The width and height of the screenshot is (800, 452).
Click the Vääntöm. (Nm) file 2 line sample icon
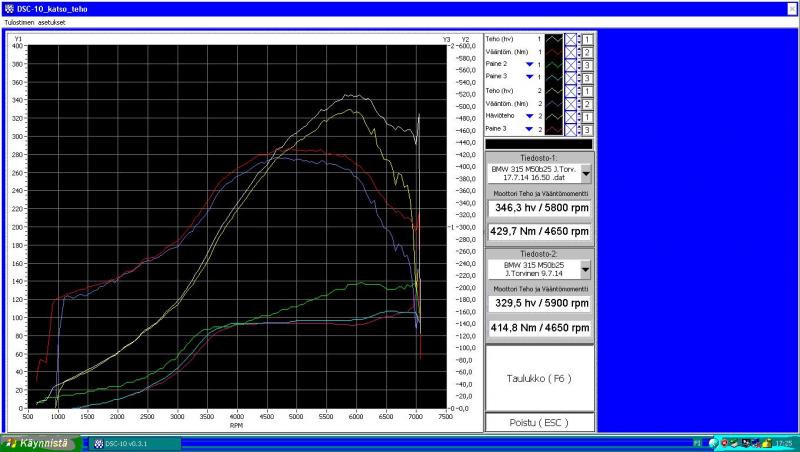tap(553, 103)
